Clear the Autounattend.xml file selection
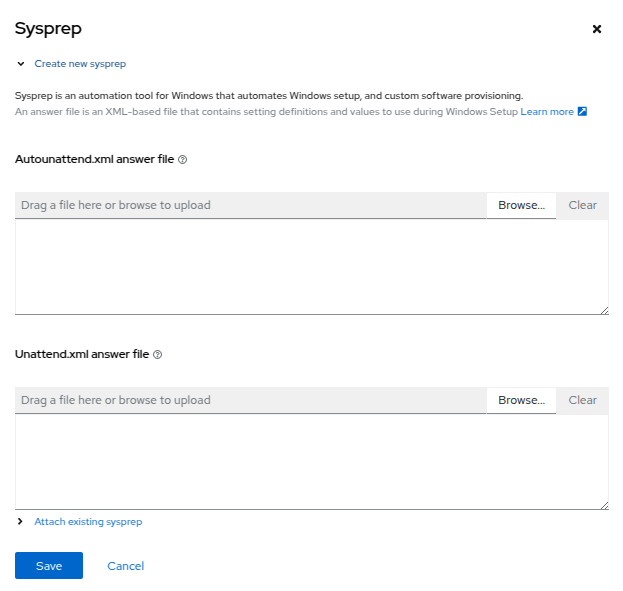 [x=582, y=205]
